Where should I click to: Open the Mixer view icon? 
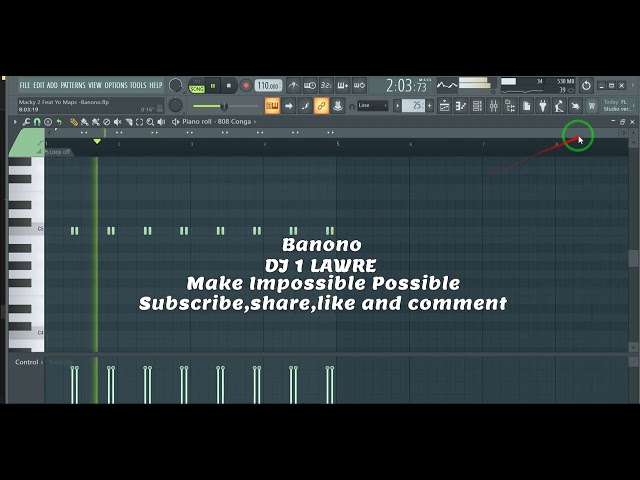pos(493,106)
